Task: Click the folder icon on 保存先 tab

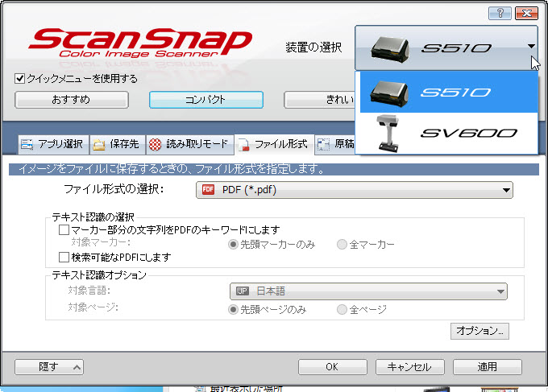Action: pyautogui.click(x=99, y=145)
